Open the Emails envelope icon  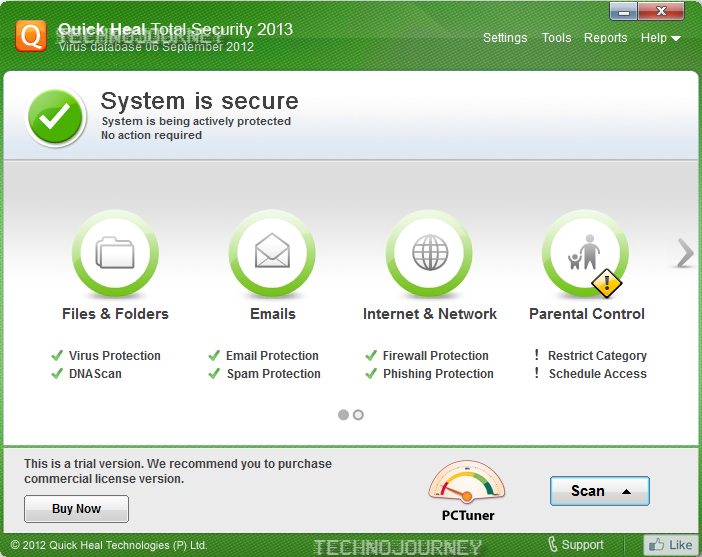272,253
